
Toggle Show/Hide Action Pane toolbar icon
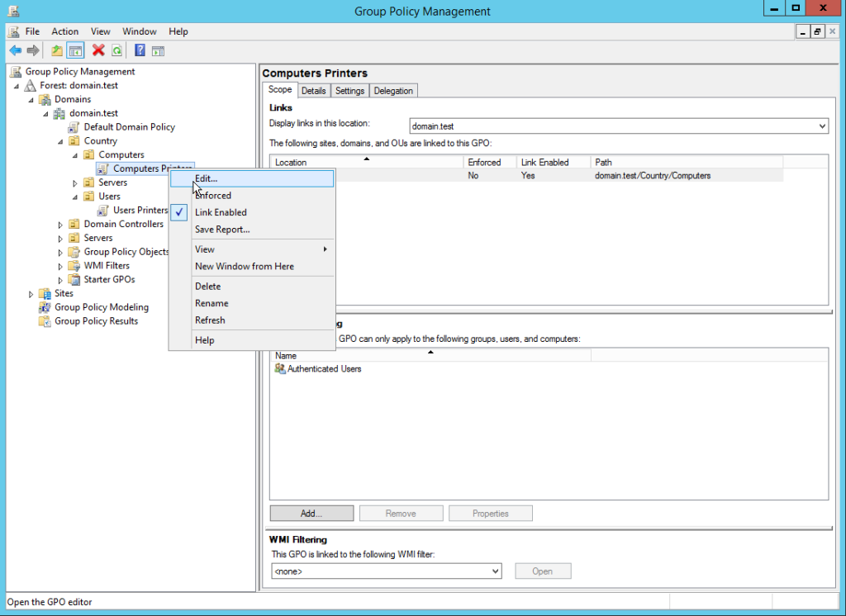click(158, 50)
